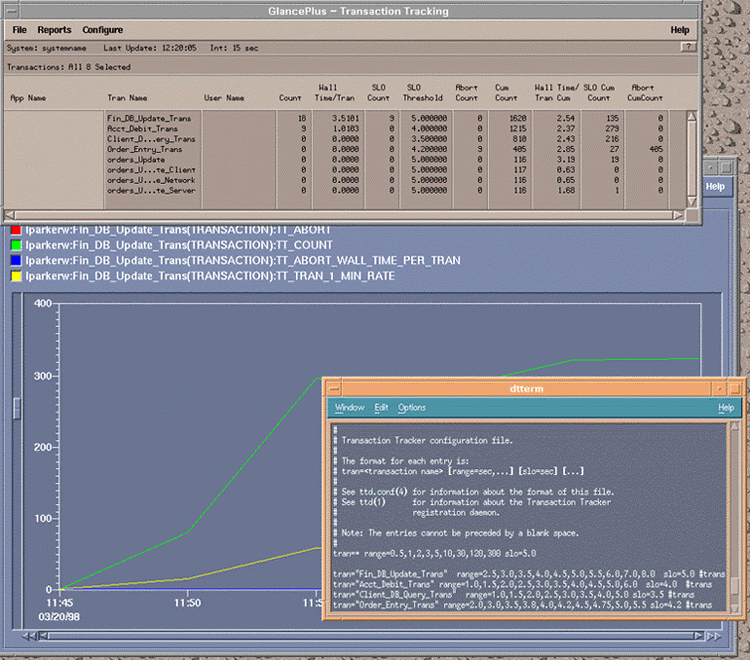
Task: Select the Order_Entry_Trans transaction row
Action: pyautogui.click(x=144, y=149)
